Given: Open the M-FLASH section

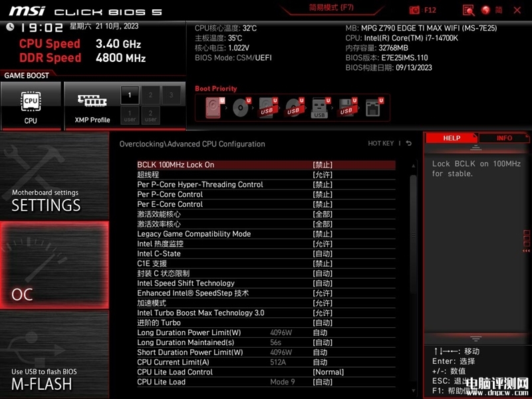Looking at the screenshot, I should pyautogui.click(x=55, y=354).
